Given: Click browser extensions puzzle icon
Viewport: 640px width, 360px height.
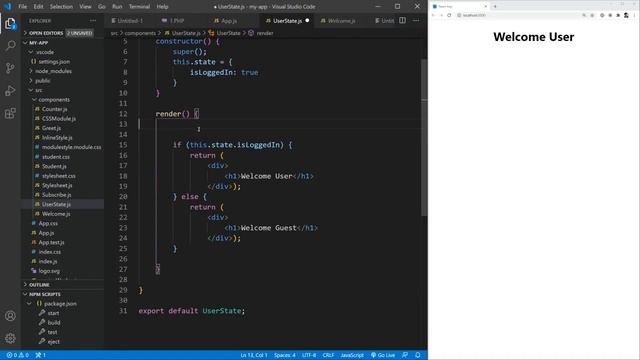Looking at the screenshot, I should click(x=618, y=15).
